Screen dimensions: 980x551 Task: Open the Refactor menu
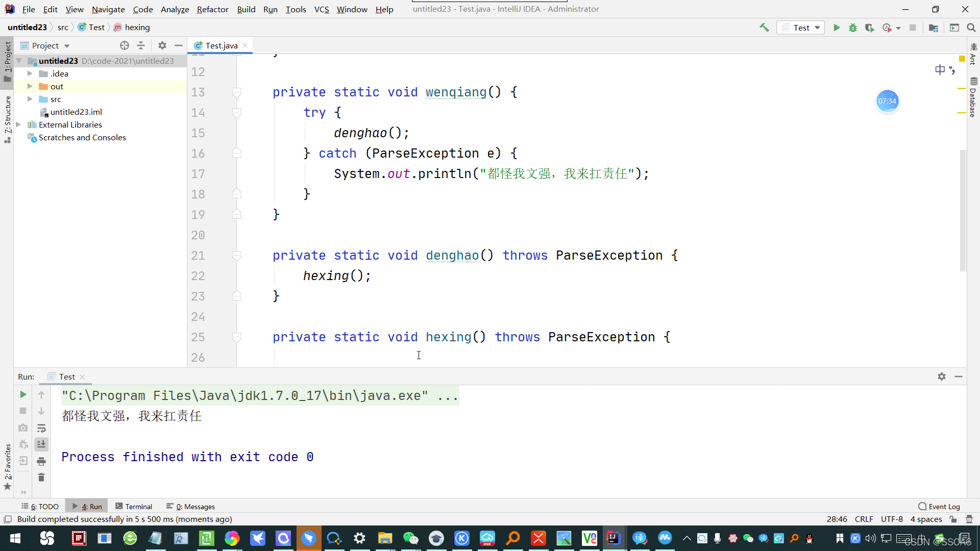[x=212, y=9]
